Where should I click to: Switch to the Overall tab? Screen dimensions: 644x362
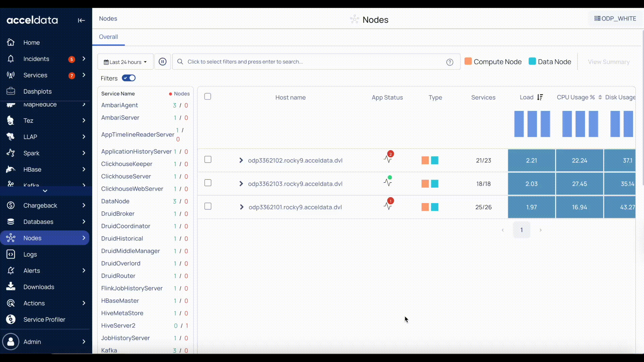108,37
